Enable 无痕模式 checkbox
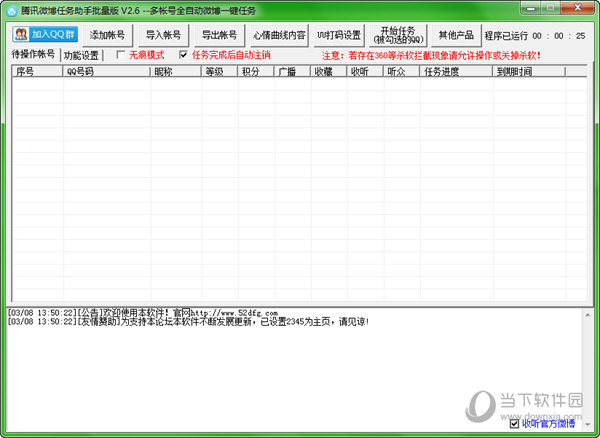Image resolution: width=600 pixels, height=438 pixels. coord(121,55)
